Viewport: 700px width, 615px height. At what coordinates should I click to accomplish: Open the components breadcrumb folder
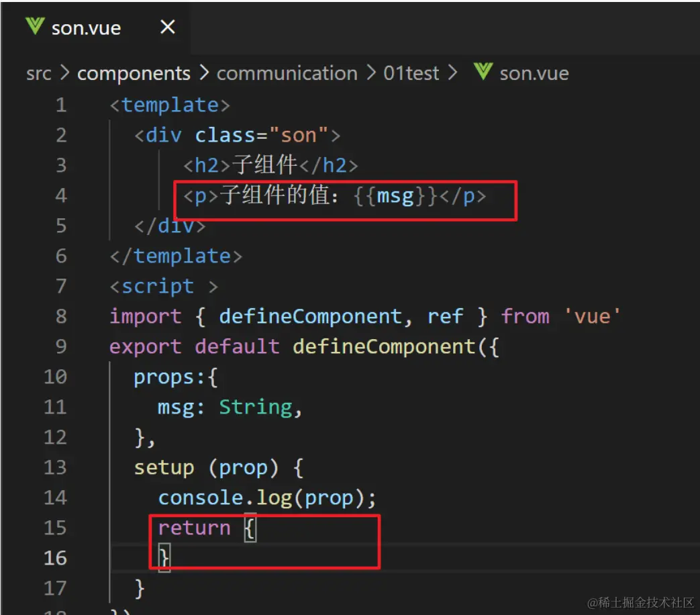pyautogui.click(x=134, y=73)
